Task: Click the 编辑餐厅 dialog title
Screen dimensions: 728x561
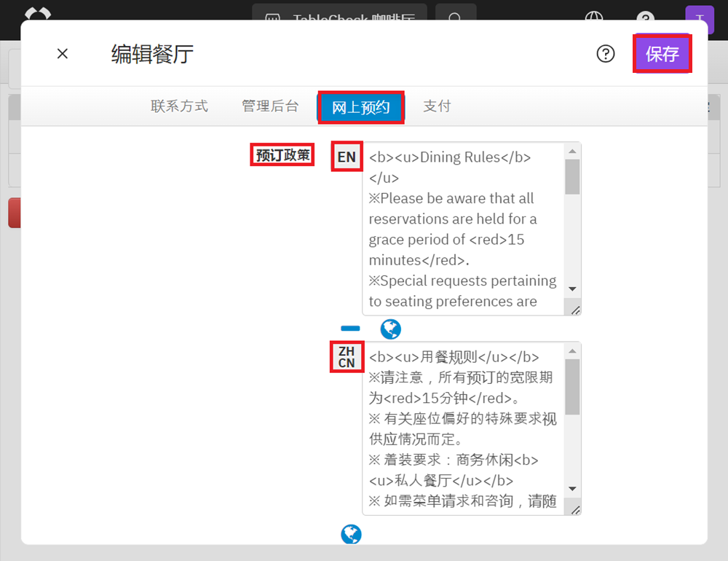Action: point(152,55)
